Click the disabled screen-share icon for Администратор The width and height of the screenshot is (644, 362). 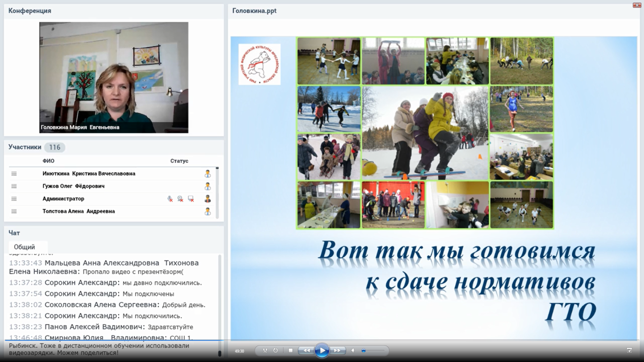click(x=191, y=199)
